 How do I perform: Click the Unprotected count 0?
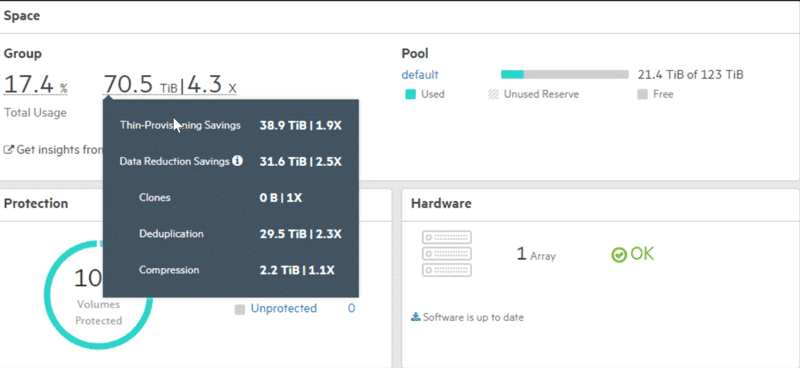tap(352, 309)
